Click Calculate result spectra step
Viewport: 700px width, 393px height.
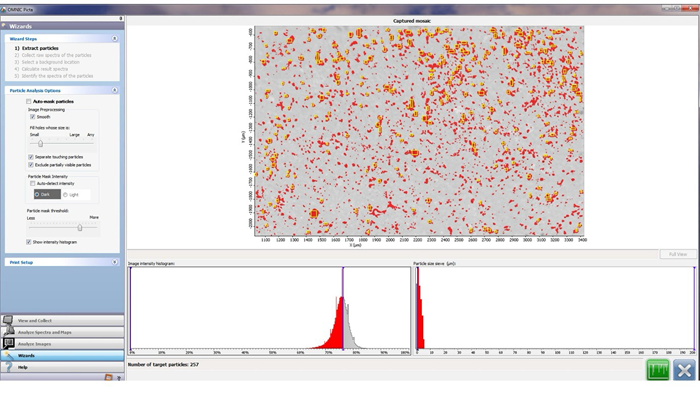[41, 69]
